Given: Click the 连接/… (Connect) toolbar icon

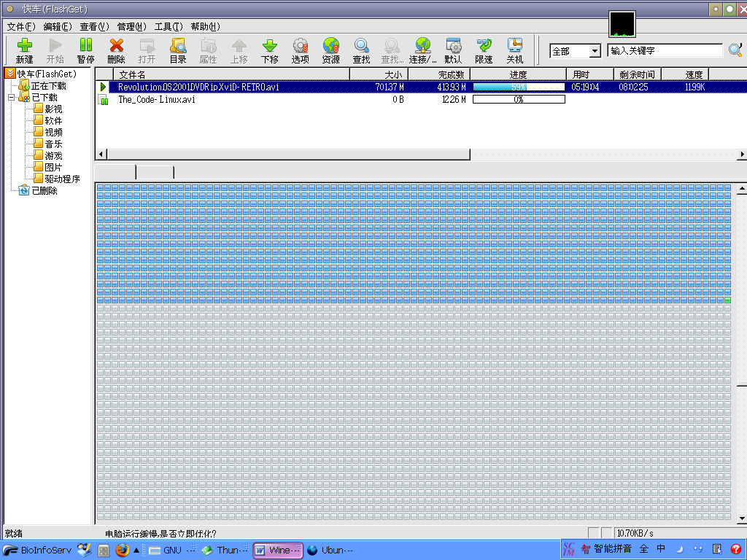Looking at the screenshot, I should pyautogui.click(x=422, y=46).
